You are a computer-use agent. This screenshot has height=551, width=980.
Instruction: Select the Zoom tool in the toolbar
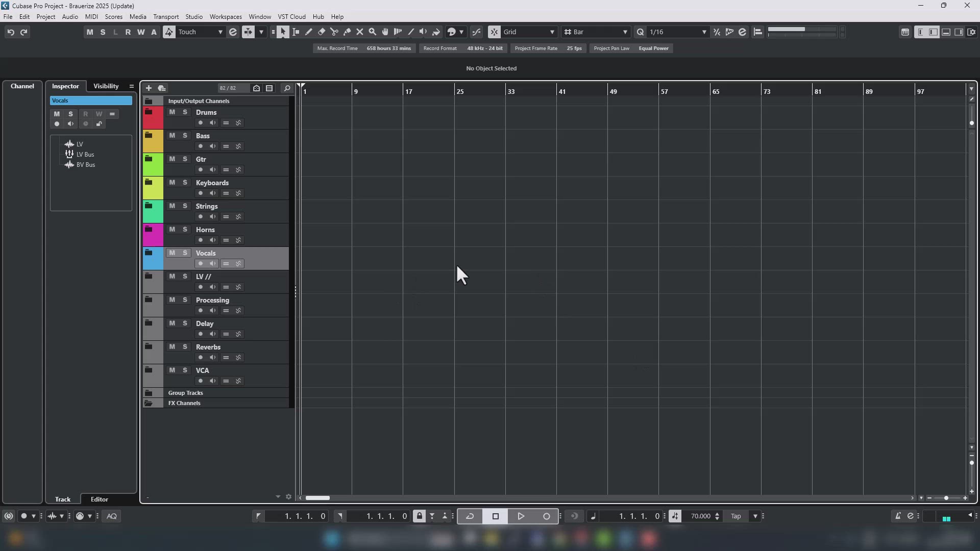tap(373, 32)
